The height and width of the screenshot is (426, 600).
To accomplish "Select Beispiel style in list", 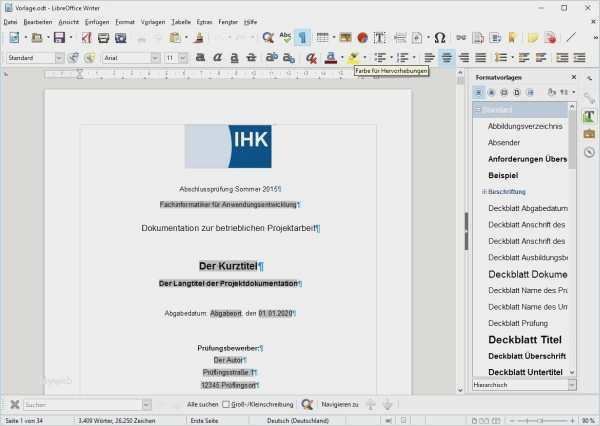I will click(503, 175).
